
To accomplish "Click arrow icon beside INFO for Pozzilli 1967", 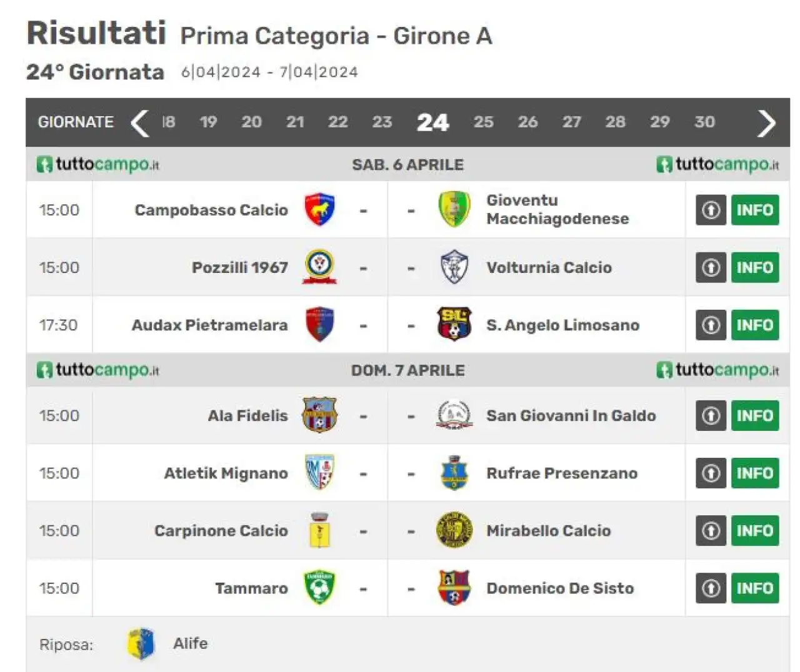I will 711,267.
